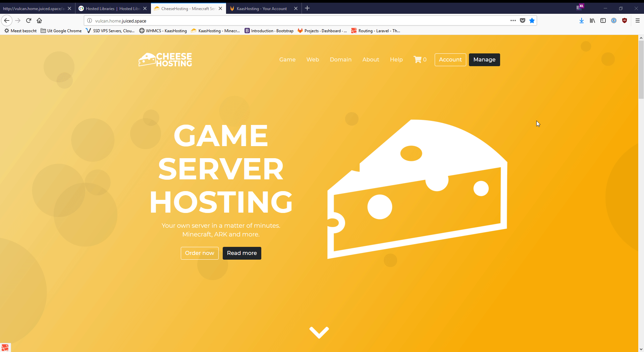Open the uBlock shield extension icon
This screenshot has height=352, width=644.
coord(625,20)
